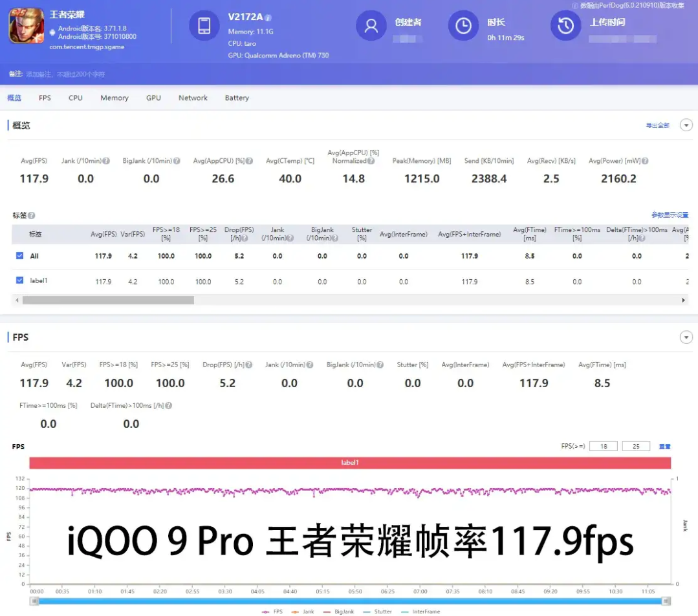
Task: Open the Battery tab
Action: 237,98
